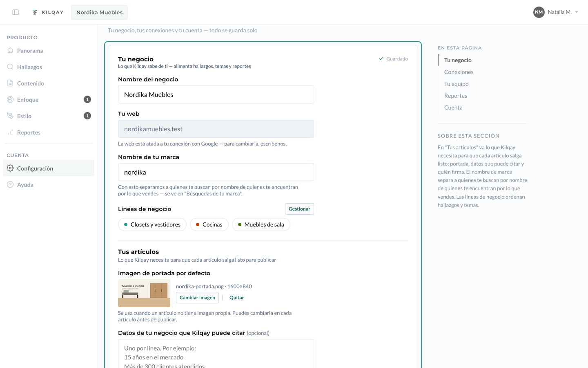
Task: Click the Nombre de tu marca field
Action: [x=216, y=172]
